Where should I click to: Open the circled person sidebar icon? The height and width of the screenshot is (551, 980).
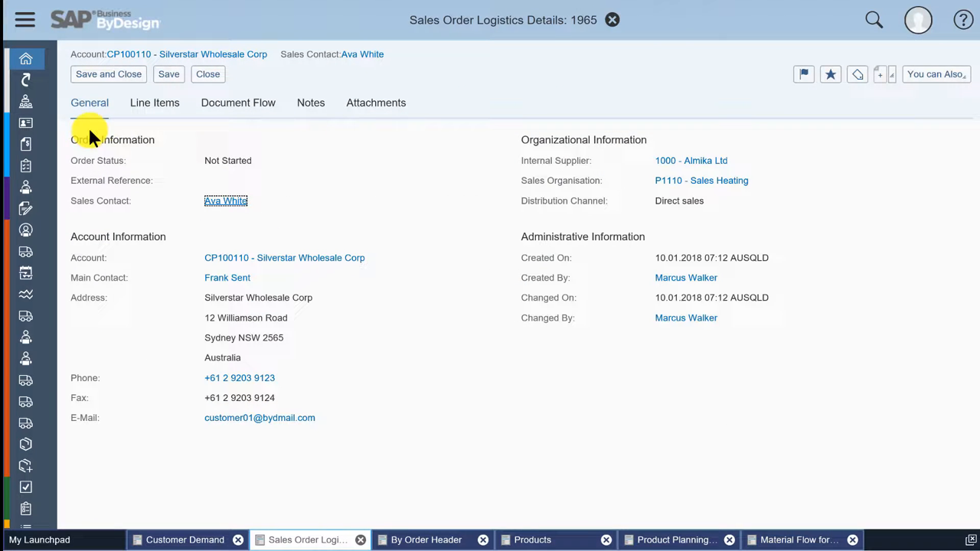[x=26, y=230]
